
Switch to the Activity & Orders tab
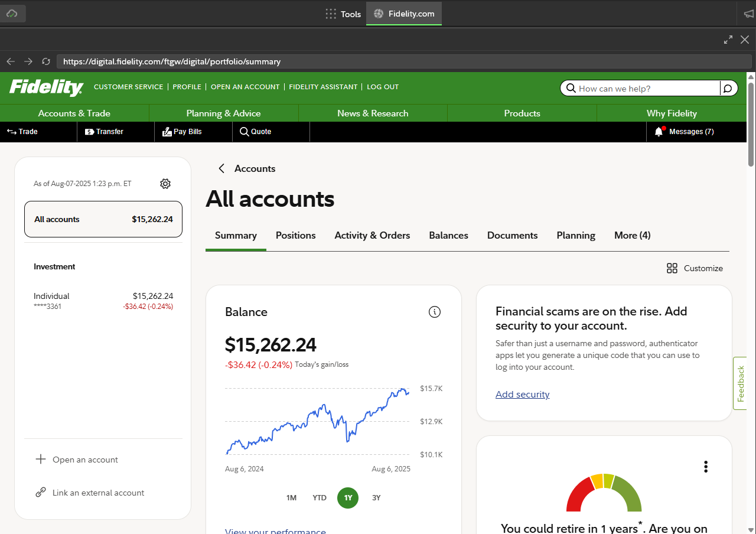(x=372, y=235)
